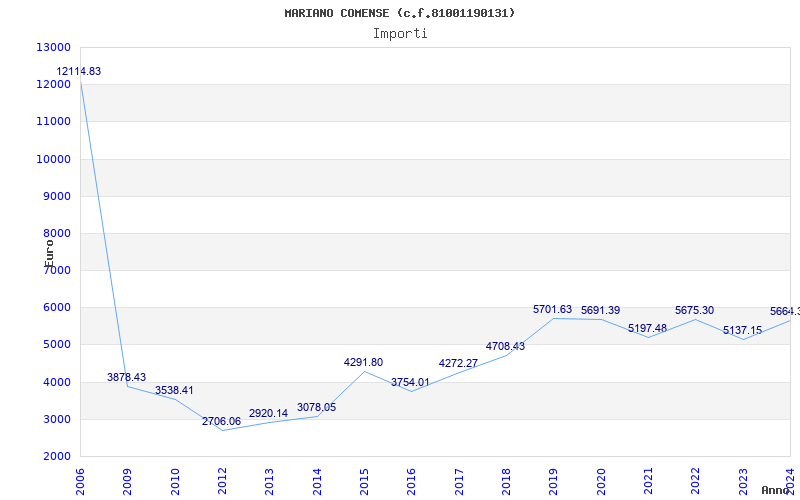Click x-axis year 2021
Viewport: 800px width, 500px height.
(x=648, y=482)
